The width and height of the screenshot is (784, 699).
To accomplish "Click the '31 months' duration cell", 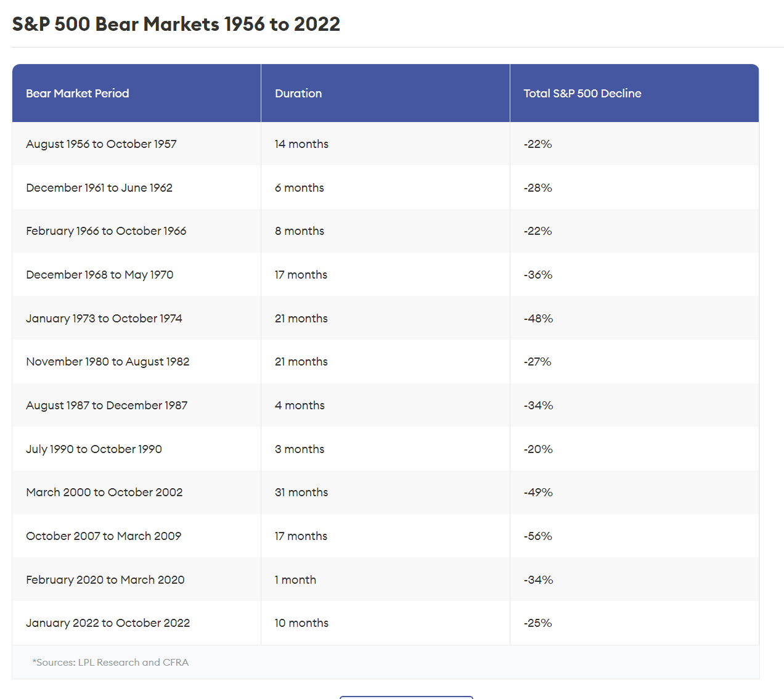I will point(301,493).
